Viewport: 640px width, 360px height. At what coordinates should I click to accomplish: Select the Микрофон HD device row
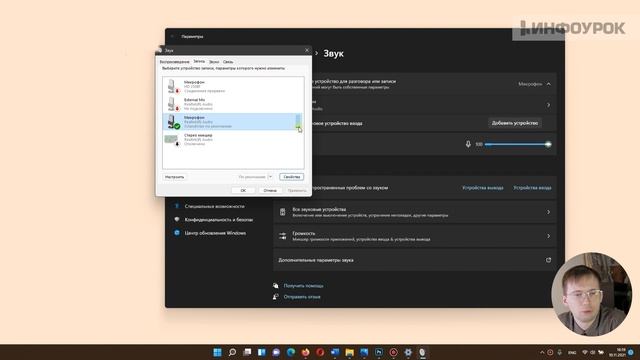point(233,86)
